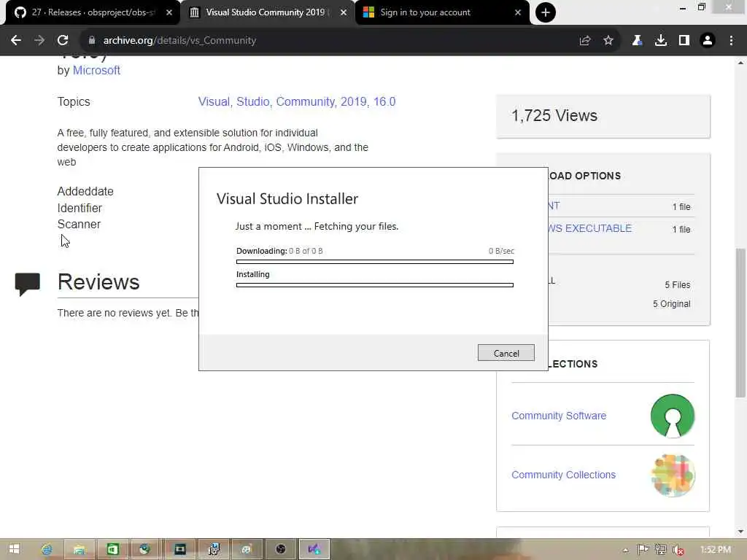Open the Microsoft author link
The height and width of the screenshot is (560, 747).
click(96, 71)
